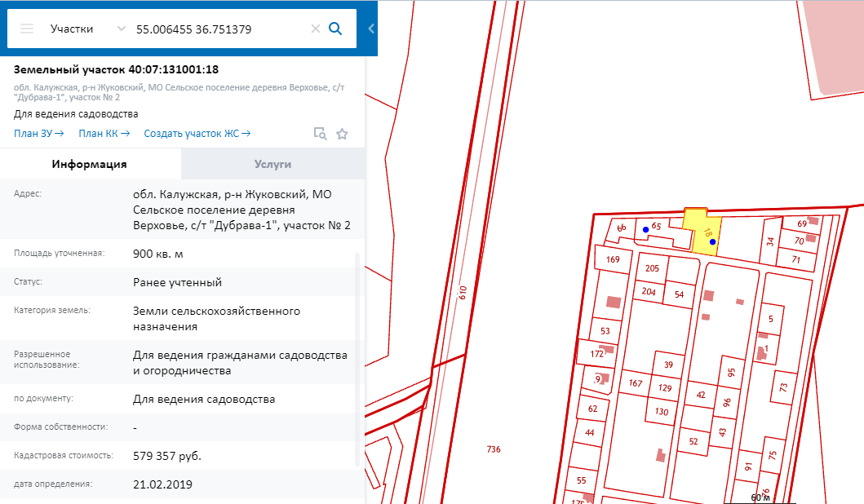The height and width of the screenshot is (504, 864).
Task: Click the coordinates search input field
Action: pyautogui.click(x=219, y=29)
